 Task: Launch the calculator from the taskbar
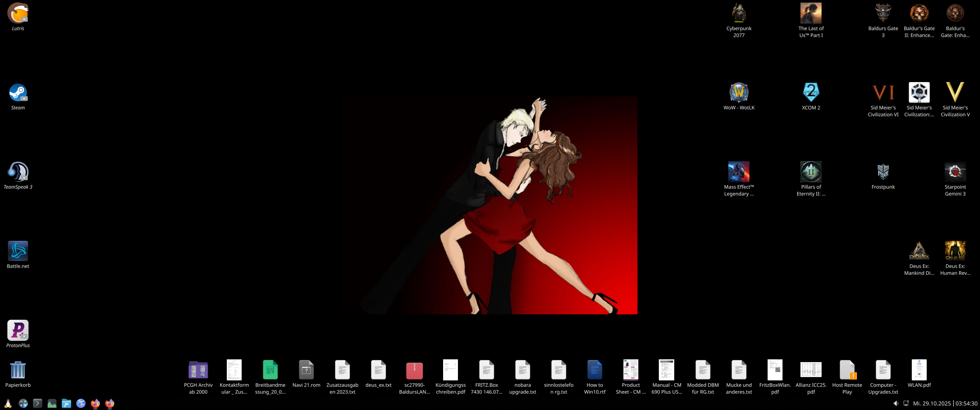[23, 403]
